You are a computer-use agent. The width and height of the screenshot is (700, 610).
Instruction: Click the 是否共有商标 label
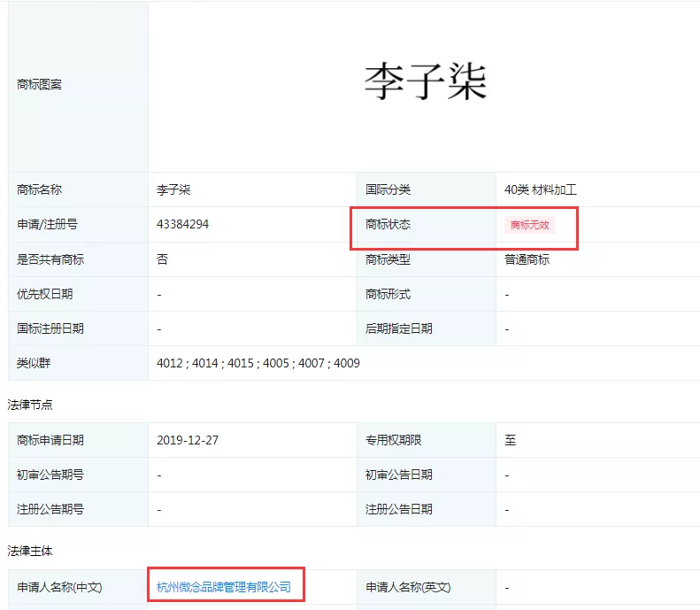click(50, 259)
